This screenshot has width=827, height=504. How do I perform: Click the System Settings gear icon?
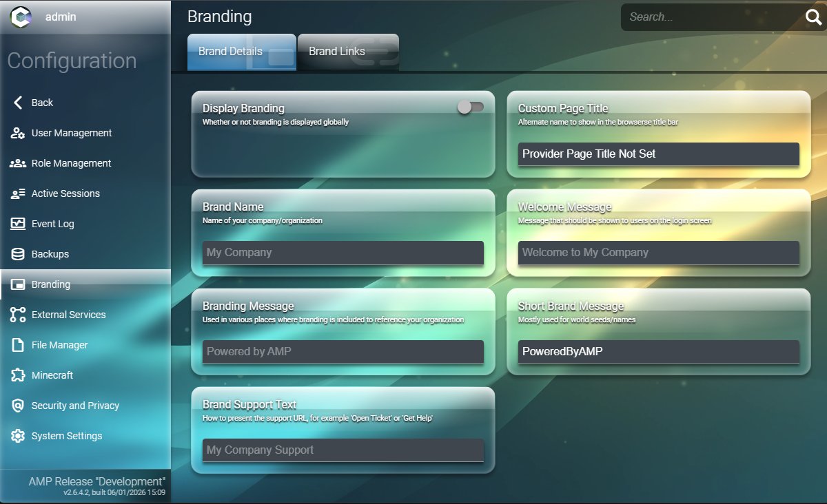point(18,436)
